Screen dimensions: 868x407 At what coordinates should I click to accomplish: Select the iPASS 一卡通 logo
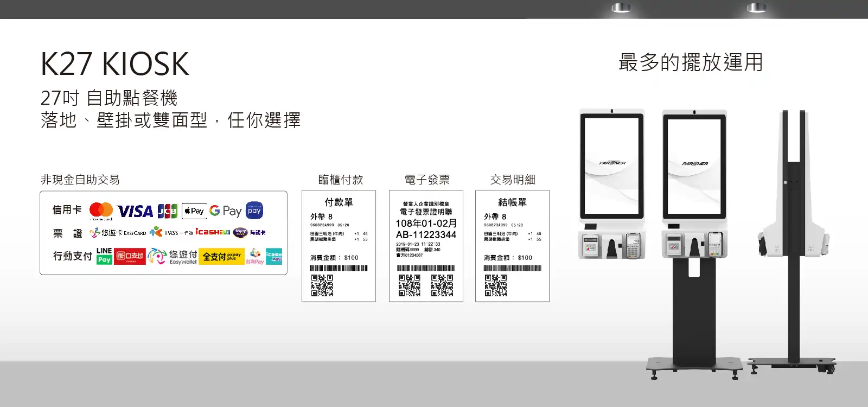pos(171,232)
